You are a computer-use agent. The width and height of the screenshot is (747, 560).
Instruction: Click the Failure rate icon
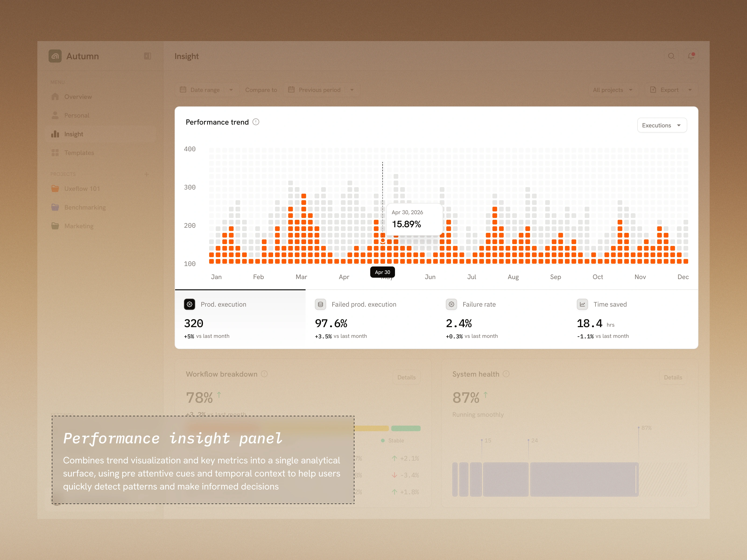point(451,304)
